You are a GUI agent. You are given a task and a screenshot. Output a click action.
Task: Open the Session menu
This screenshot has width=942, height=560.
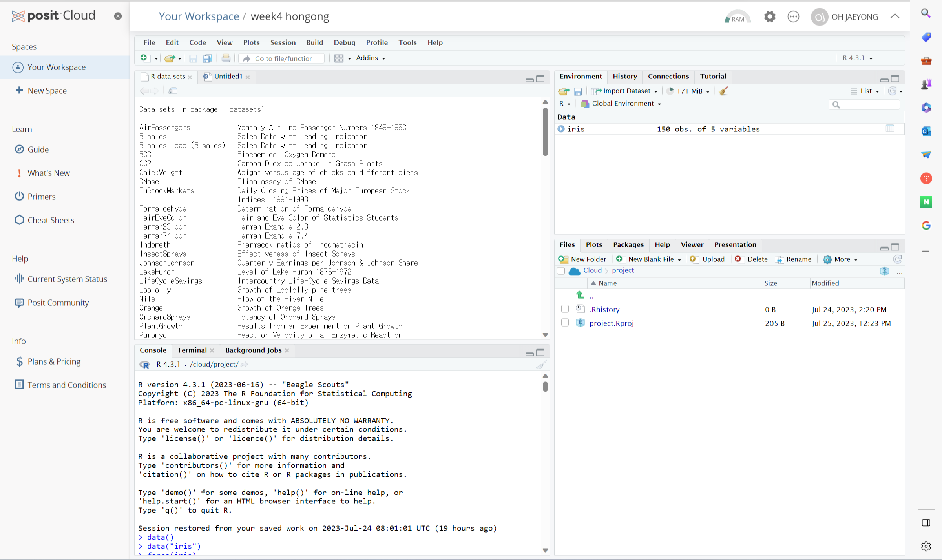pyautogui.click(x=283, y=42)
